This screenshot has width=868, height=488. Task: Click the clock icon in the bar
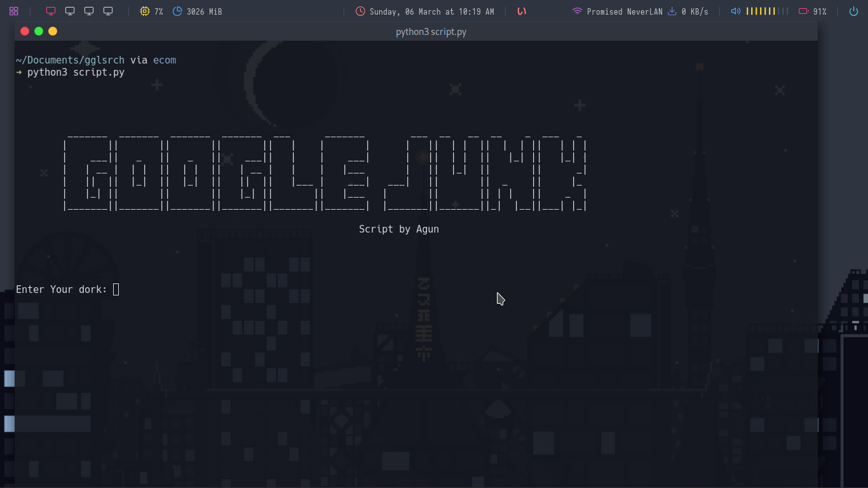click(360, 11)
